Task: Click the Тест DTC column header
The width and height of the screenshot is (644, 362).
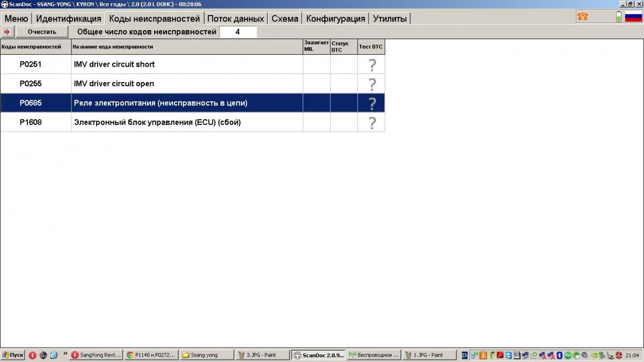Action: coord(371,47)
